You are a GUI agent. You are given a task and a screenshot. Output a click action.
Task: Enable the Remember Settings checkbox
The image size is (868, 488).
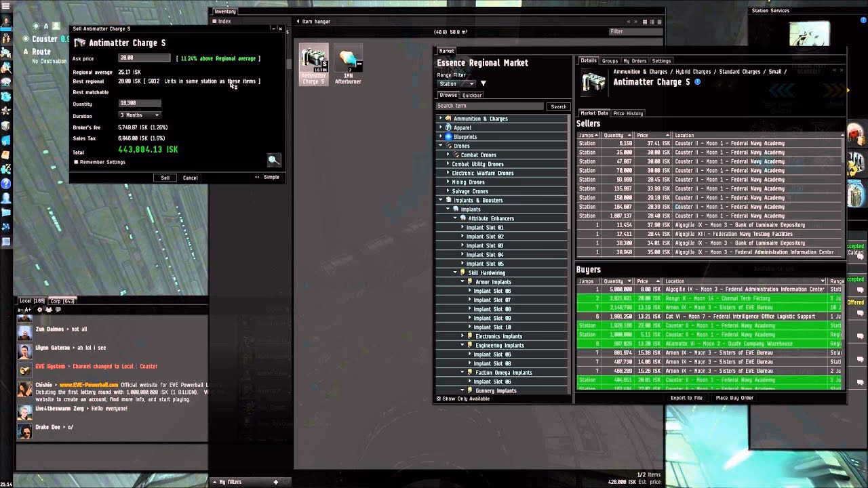click(75, 162)
